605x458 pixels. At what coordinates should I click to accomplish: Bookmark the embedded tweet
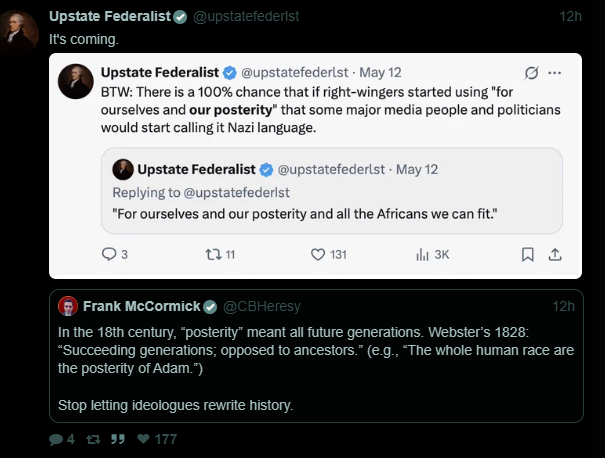[527, 255]
